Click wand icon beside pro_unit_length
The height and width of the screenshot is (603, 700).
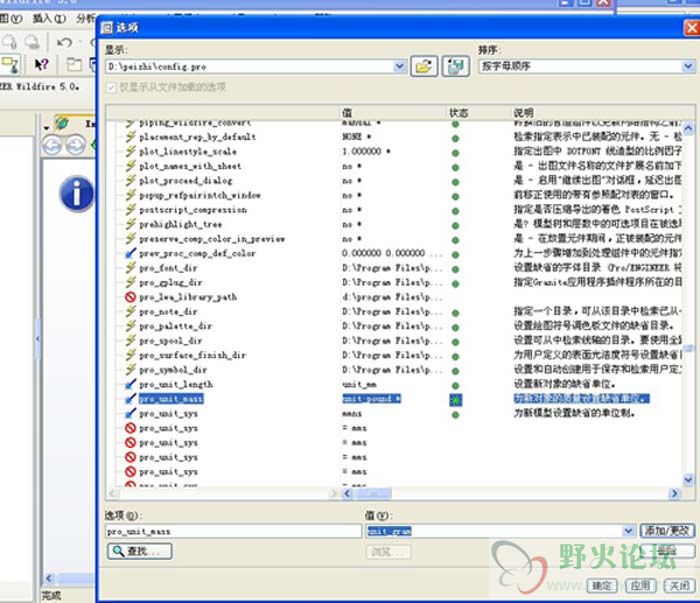[x=130, y=384]
